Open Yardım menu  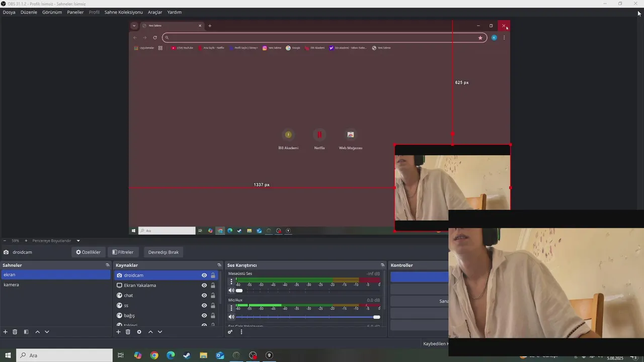[175, 12]
